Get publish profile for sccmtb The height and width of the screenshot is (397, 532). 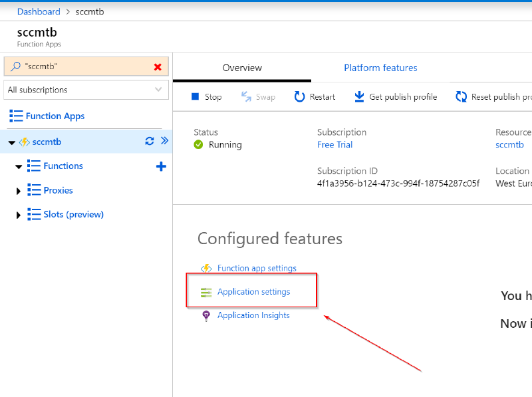click(395, 96)
